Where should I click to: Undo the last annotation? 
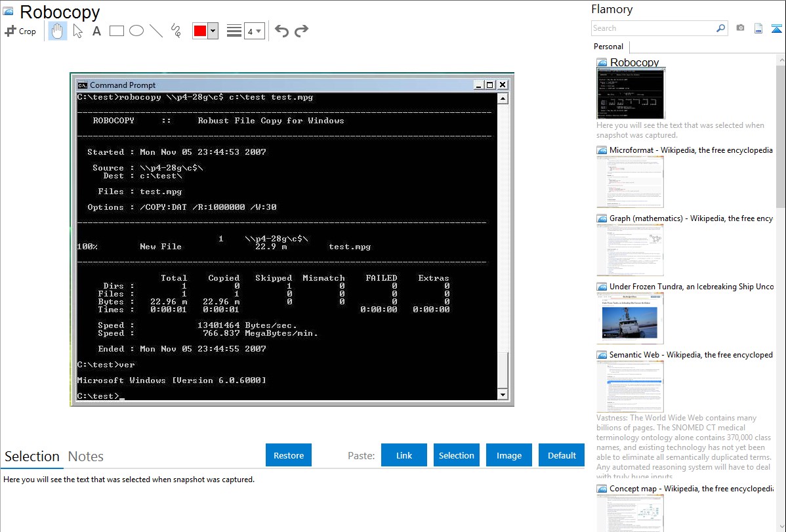pyautogui.click(x=281, y=31)
